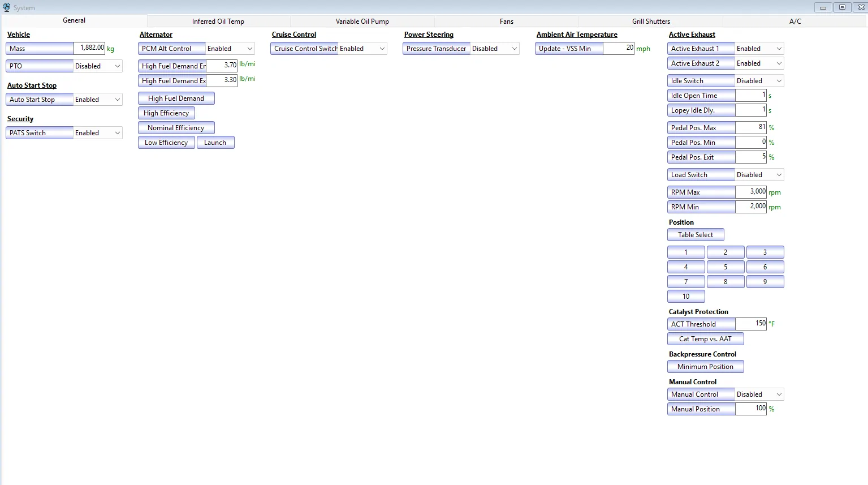Image resolution: width=868 pixels, height=485 pixels.
Task: Click the High Fuel Demand 3.30 field
Action: click(222, 80)
